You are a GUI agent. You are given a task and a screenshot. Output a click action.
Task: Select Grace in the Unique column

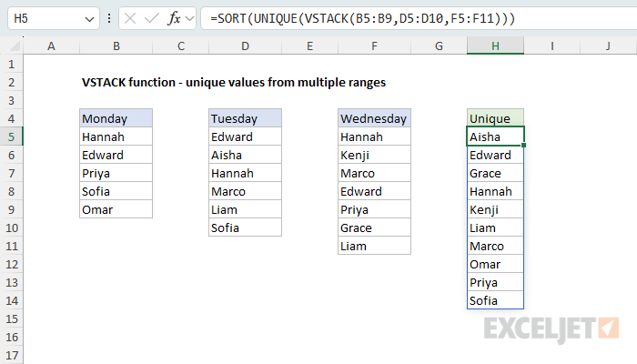(x=495, y=174)
